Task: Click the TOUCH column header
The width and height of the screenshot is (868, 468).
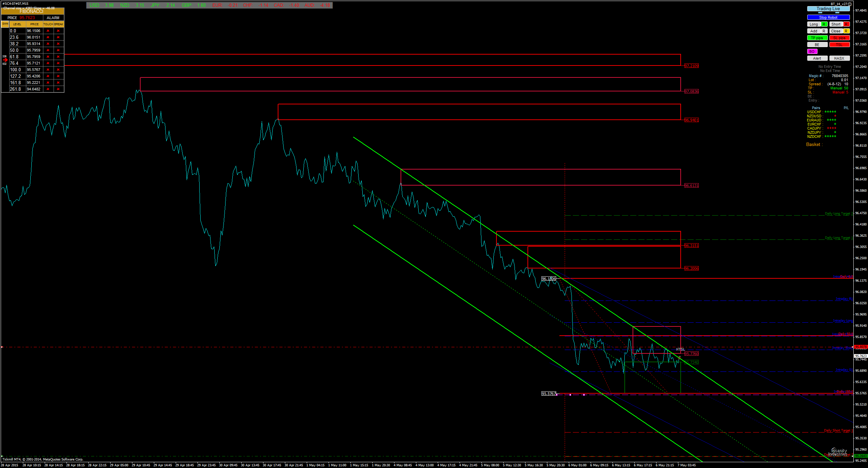Action: coord(48,24)
